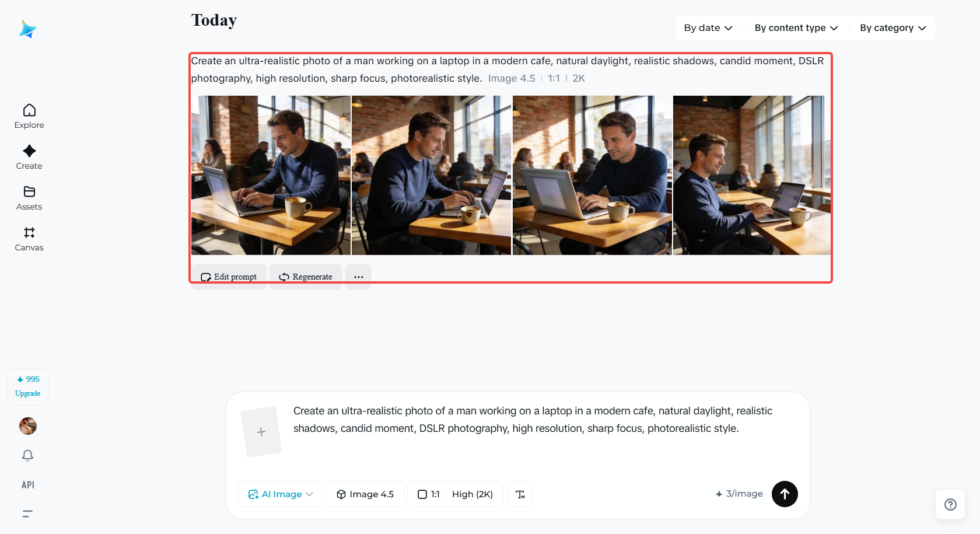Expand the By category dropdown
Viewport: 980px width, 534px height.
coord(892,28)
